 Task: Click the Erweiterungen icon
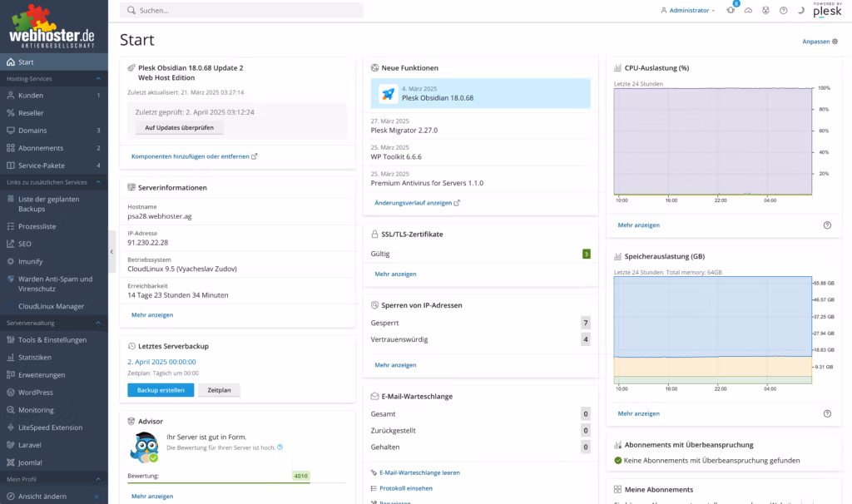click(10, 375)
